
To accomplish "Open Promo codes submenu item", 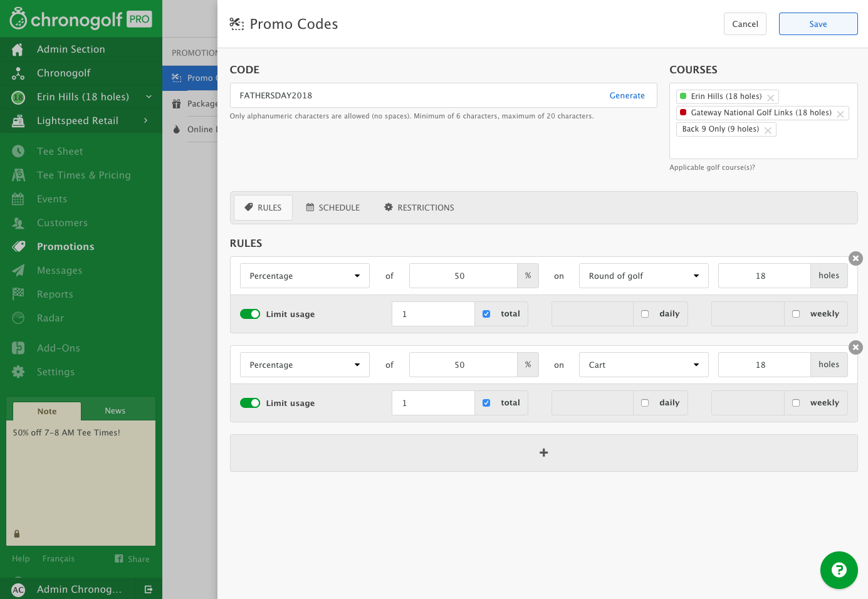I will coord(190,78).
